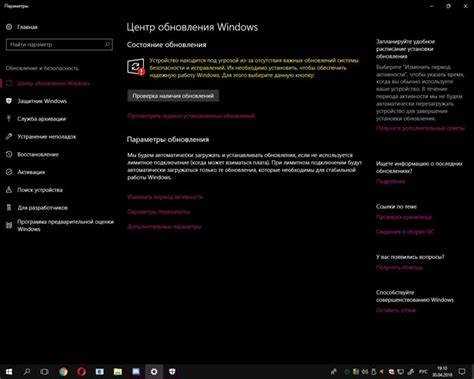Open the Windows Start menu
474x379 pixels.
click(x=9, y=371)
